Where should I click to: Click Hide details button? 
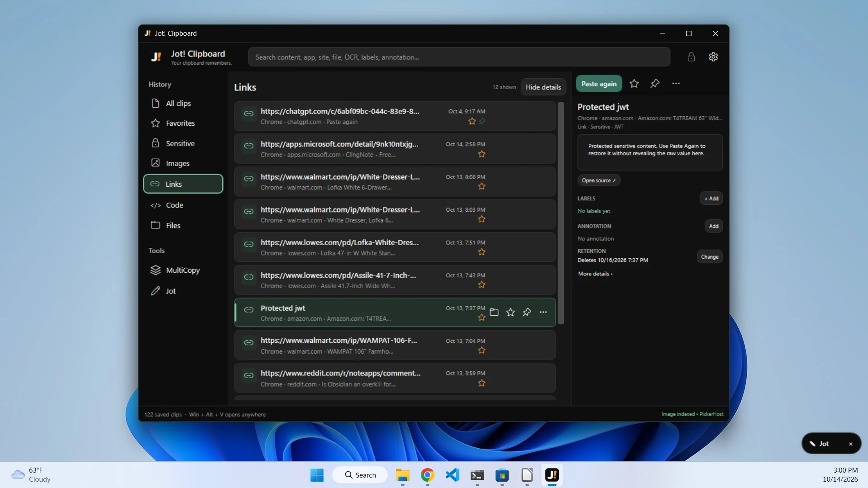543,87
